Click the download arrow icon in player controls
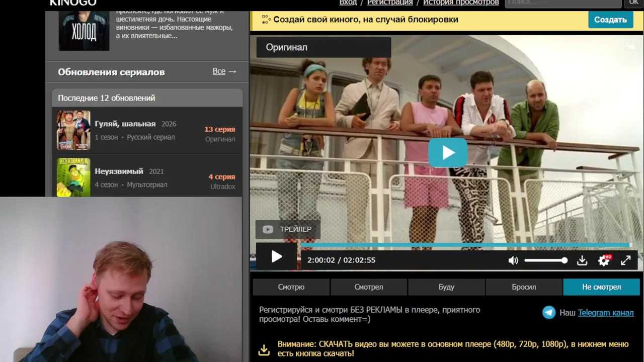Image resolution: width=644 pixels, height=362 pixels. [x=582, y=260]
